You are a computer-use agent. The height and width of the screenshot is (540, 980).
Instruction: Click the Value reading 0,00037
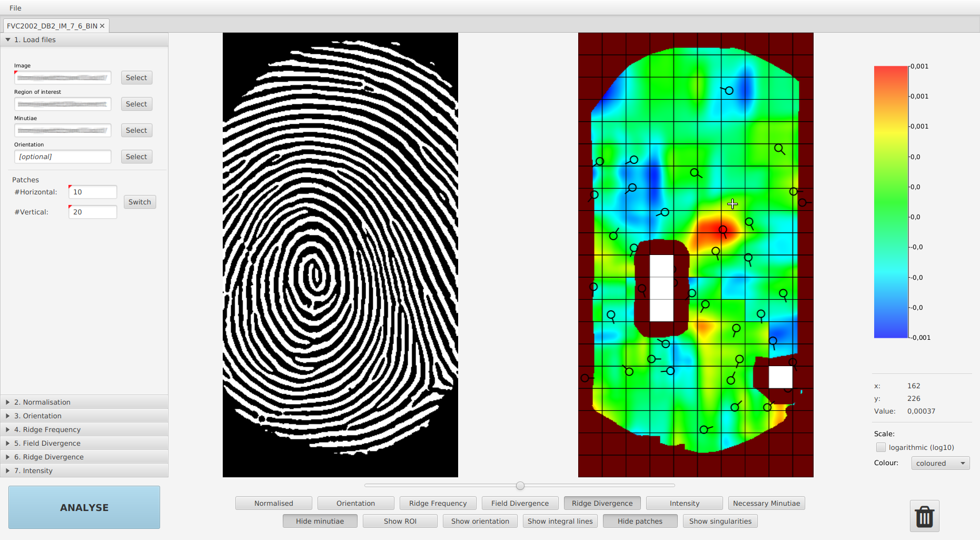(x=921, y=411)
